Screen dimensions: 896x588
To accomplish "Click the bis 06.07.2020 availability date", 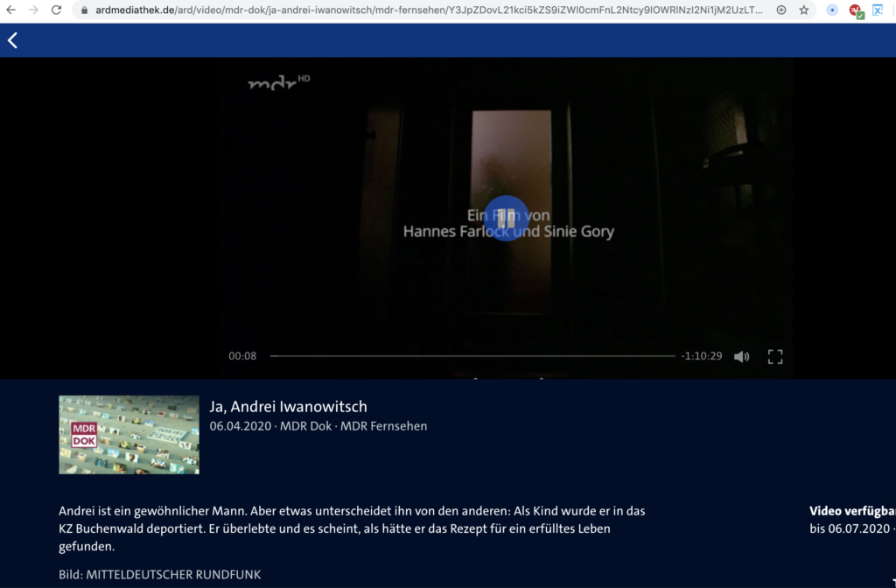I will point(850,528).
